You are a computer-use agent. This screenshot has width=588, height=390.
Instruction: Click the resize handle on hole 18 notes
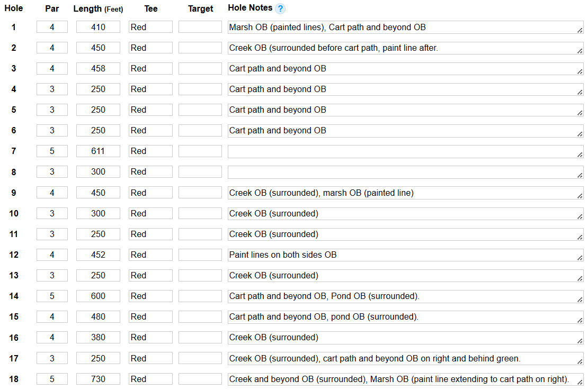pos(580,383)
